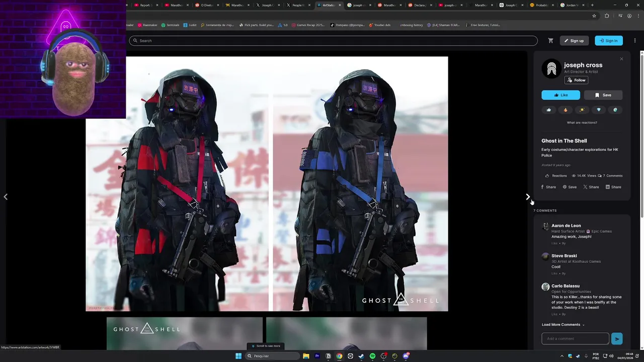The image size is (644, 362).
Task: Click the Windows taskbar Pesquisar search box
Action: pyautogui.click(x=273, y=356)
